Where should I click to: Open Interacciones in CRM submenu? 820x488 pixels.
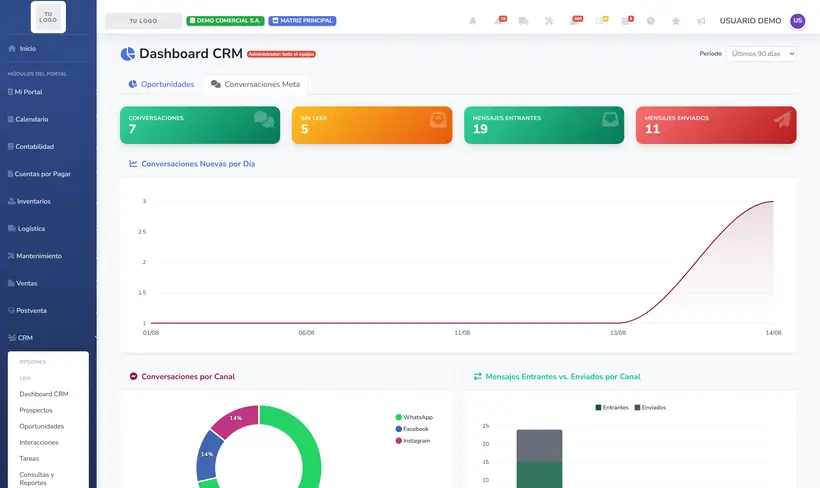(x=39, y=442)
